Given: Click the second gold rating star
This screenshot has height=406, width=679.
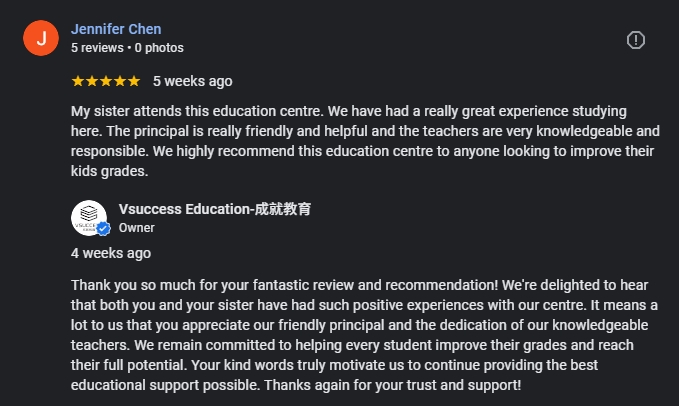Looking at the screenshot, I should 92,81.
